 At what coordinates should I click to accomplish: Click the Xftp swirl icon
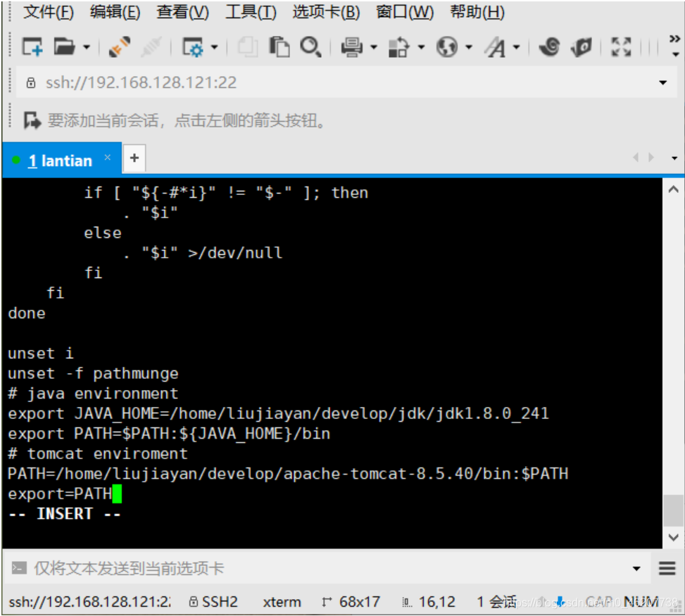click(550, 46)
